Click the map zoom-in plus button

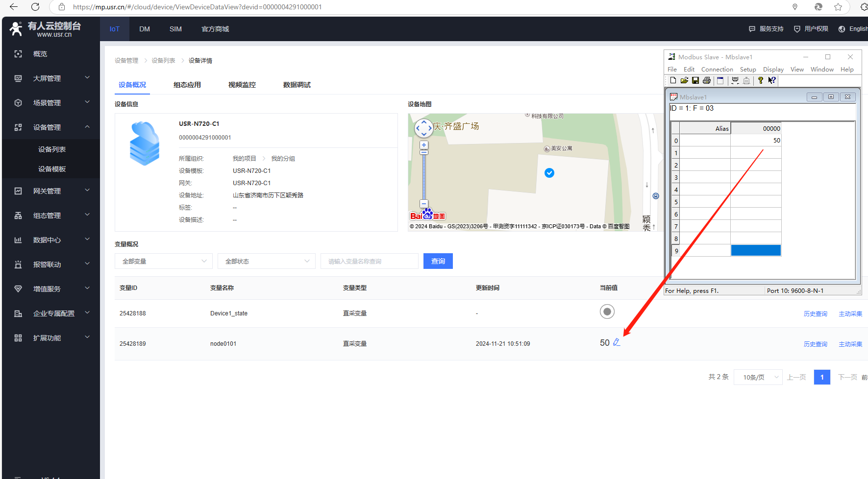(x=424, y=145)
